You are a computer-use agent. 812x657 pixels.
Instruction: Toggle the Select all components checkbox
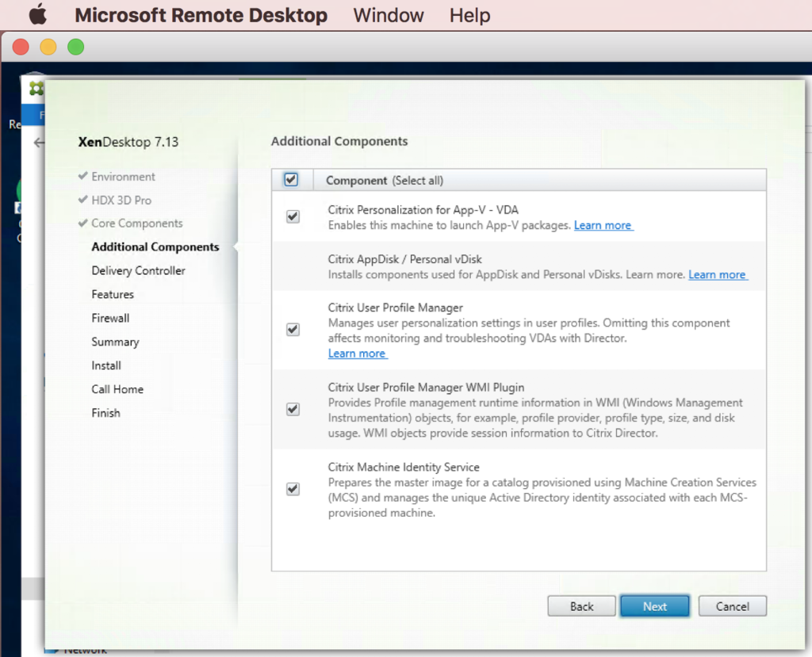point(291,180)
